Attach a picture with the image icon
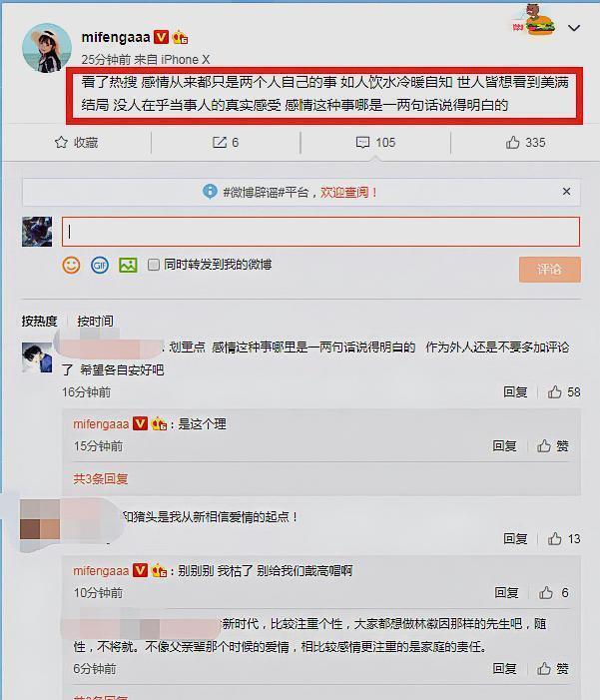The width and height of the screenshot is (600, 700). tap(128, 266)
